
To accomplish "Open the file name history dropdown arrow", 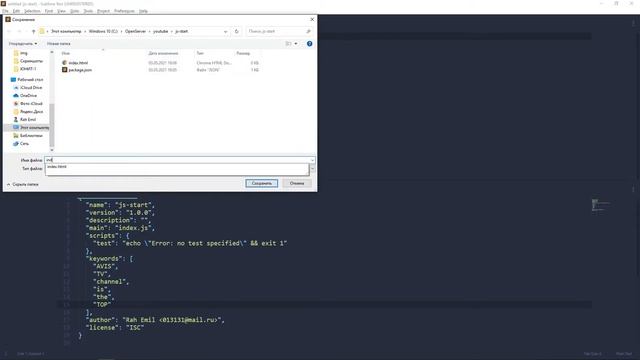I will point(313,160).
